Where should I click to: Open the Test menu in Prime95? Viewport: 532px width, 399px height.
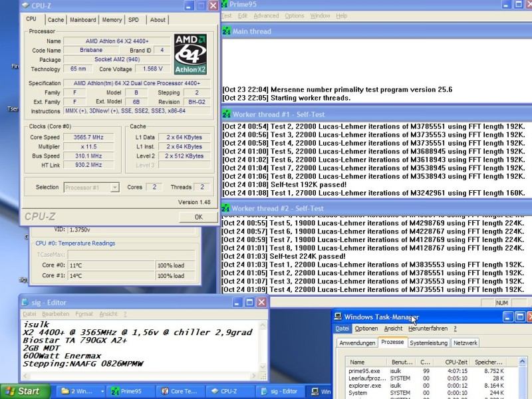[227, 16]
